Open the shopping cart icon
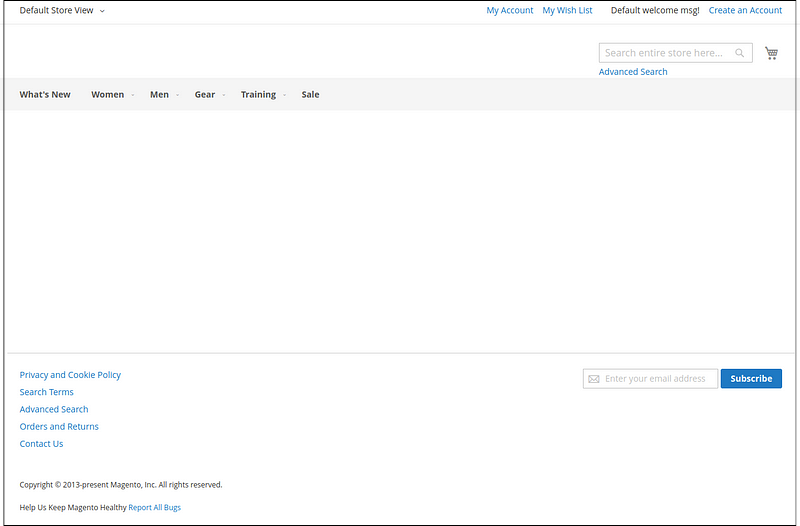The width and height of the screenshot is (800, 526). coord(771,53)
